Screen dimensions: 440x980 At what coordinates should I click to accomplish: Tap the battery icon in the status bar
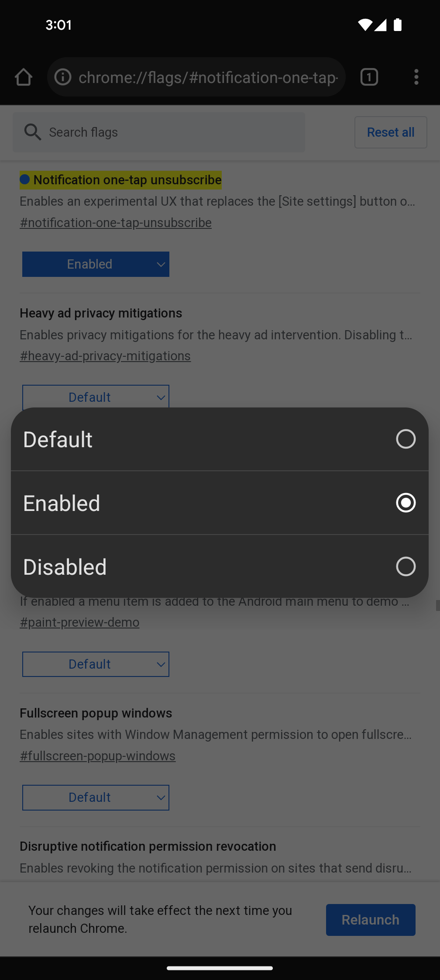(397, 25)
